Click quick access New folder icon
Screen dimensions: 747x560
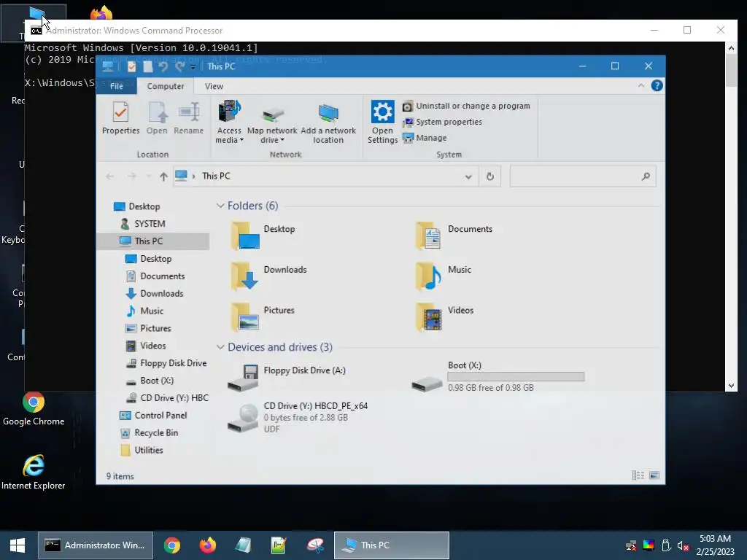pyautogui.click(x=148, y=66)
